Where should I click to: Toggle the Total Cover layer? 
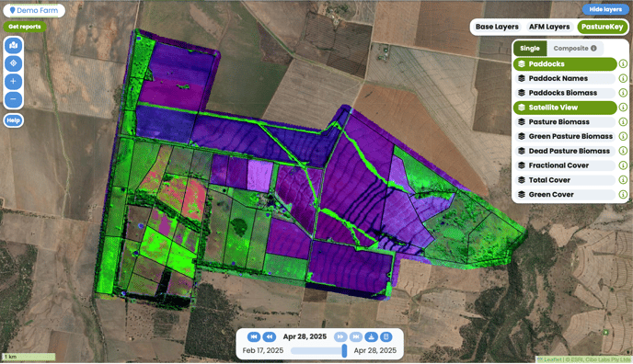[565, 180]
